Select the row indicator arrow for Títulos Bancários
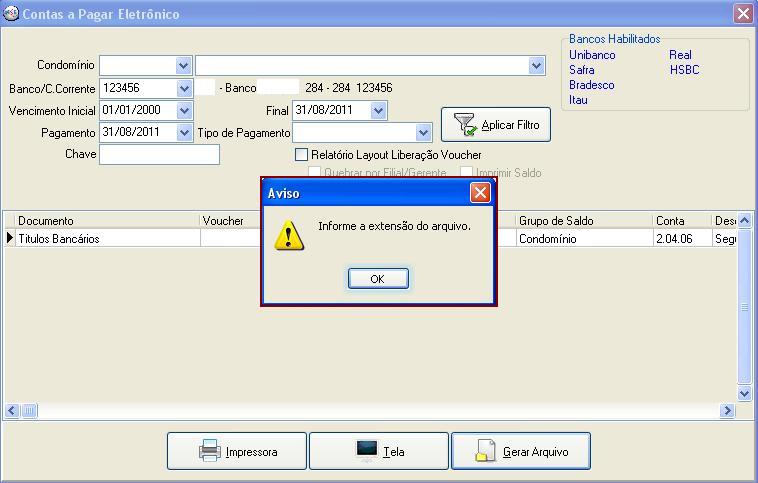Image resolution: width=758 pixels, height=483 pixels. click(x=10, y=239)
